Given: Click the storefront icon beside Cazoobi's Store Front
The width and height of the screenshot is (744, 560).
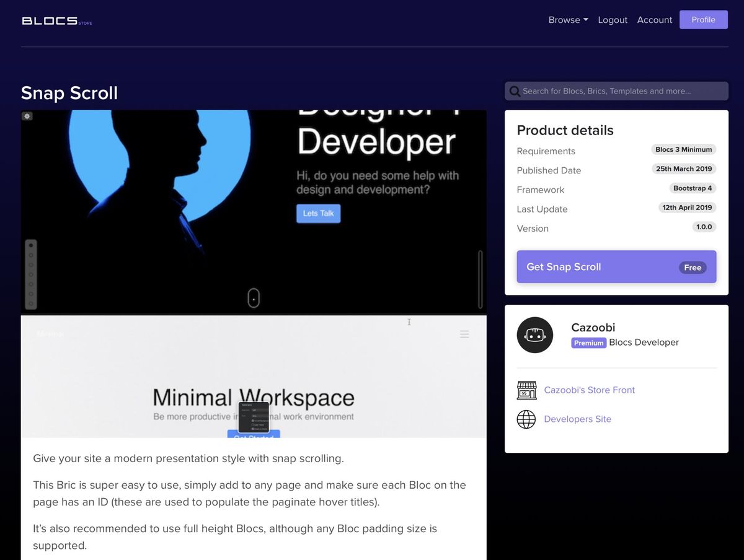Looking at the screenshot, I should 526,390.
